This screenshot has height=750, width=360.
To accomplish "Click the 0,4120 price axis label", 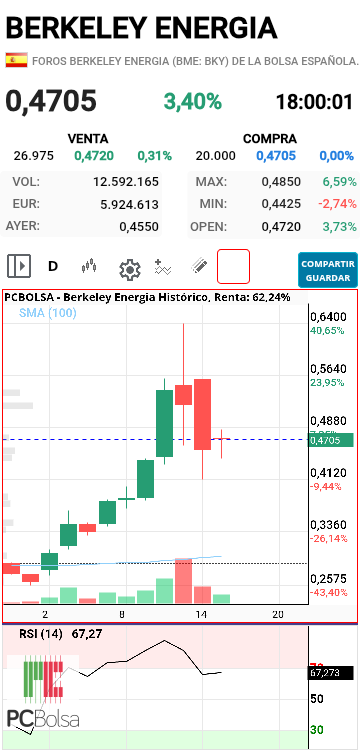I will click(328, 473).
